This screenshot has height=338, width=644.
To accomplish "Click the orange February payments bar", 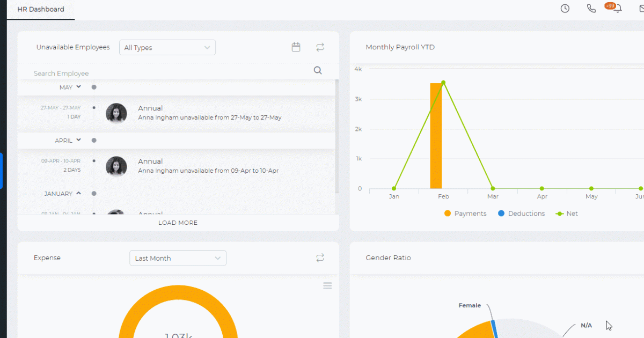I will coord(436,136).
